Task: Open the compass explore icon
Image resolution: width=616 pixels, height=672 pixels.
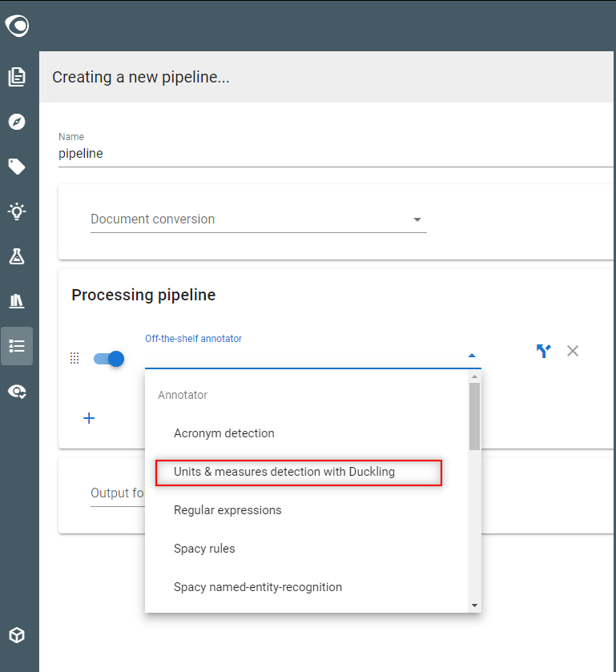Action: (17, 122)
